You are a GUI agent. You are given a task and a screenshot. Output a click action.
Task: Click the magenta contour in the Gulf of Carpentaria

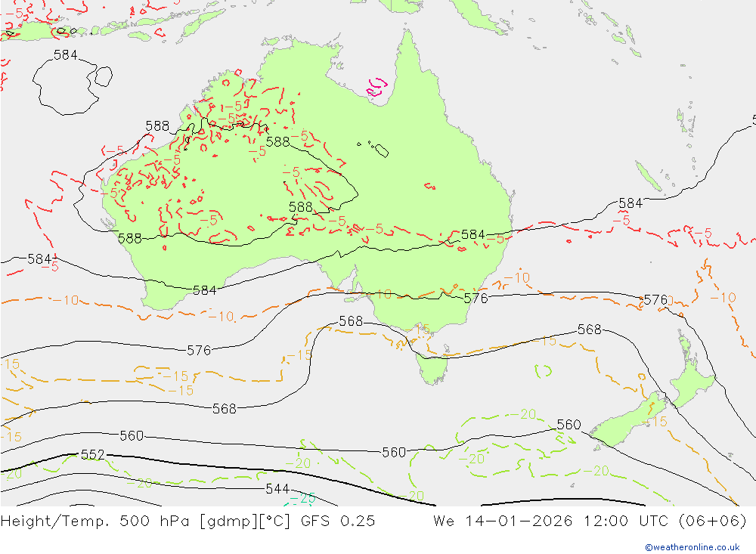(x=377, y=87)
